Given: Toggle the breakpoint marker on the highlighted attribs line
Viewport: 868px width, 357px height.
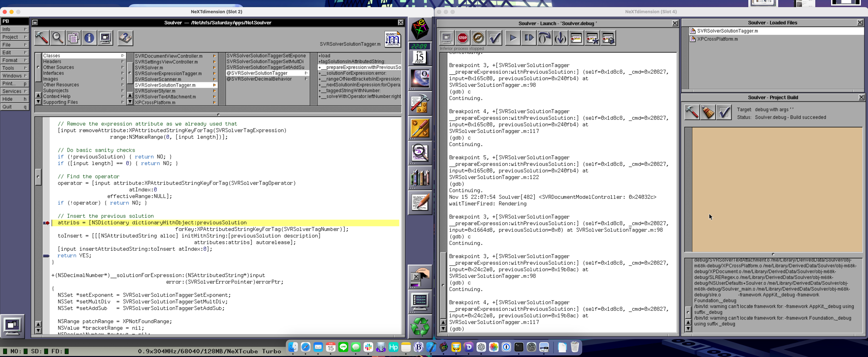Looking at the screenshot, I should [46, 222].
